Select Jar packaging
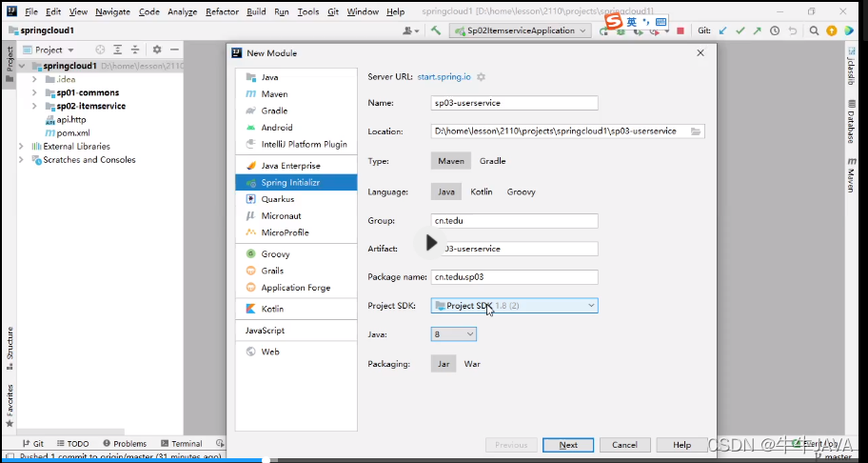868x463 pixels. click(x=444, y=364)
